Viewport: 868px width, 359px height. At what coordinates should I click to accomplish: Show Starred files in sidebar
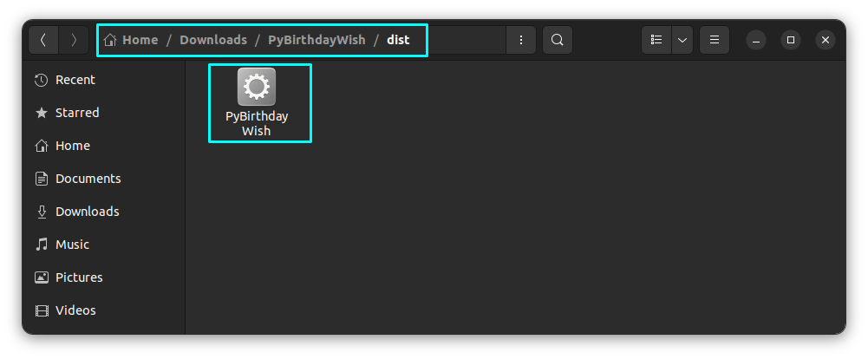point(76,113)
